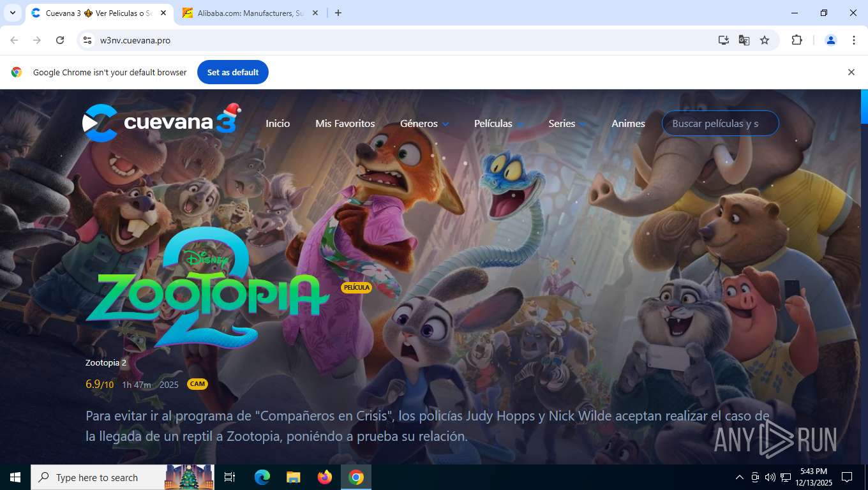Click the Type here to search box

[x=123, y=477]
